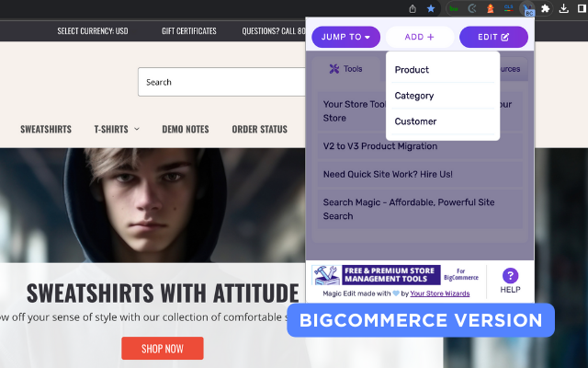
Task: Open the CLS extension icon
Action: click(508, 8)
